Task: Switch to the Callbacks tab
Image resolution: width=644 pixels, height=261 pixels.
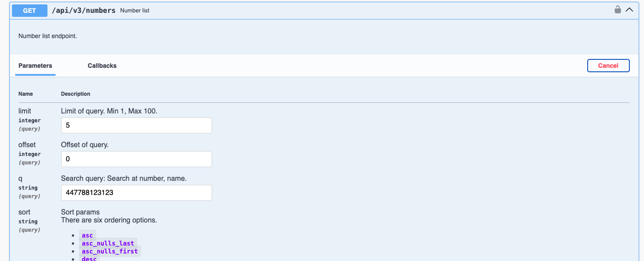Action: [x=102, y=66]
